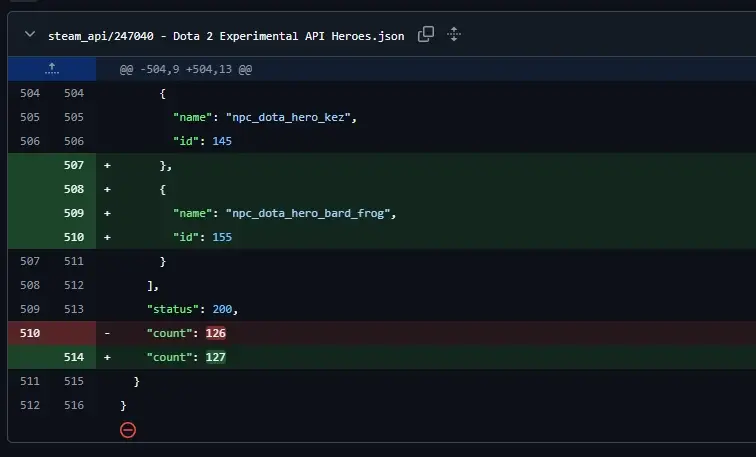The height and width of the screenshot is (457, 756).
Task: Click added line number 507
Action: pos(74,165)
